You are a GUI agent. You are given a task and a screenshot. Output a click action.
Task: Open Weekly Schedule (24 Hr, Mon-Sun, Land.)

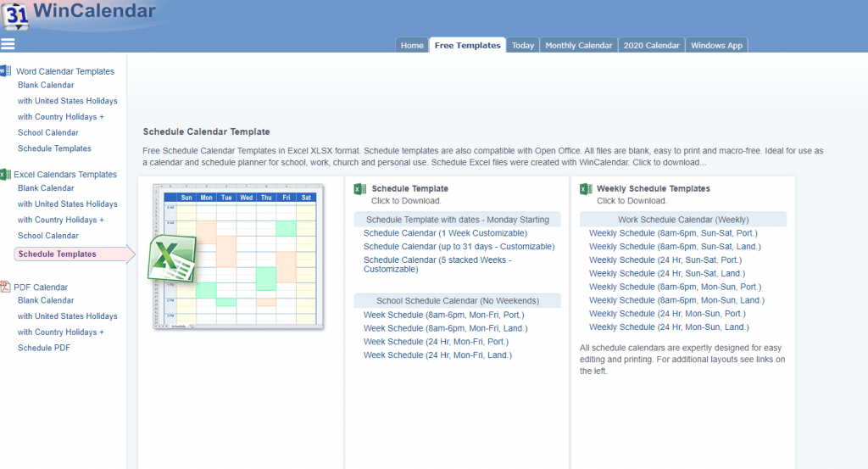tap(669, 327)
